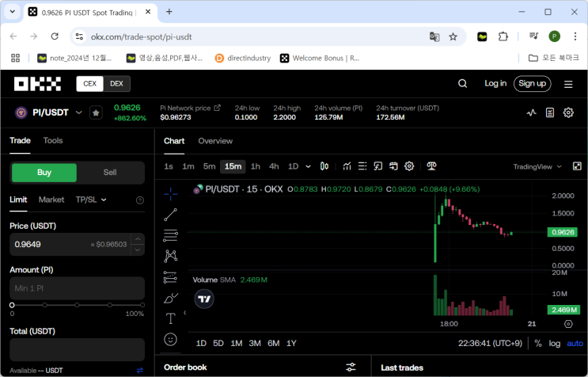Image resolution: width=588 pixels, height=377 pixels.
Task: Switch to CEX mode
Action: click(90, 84)
